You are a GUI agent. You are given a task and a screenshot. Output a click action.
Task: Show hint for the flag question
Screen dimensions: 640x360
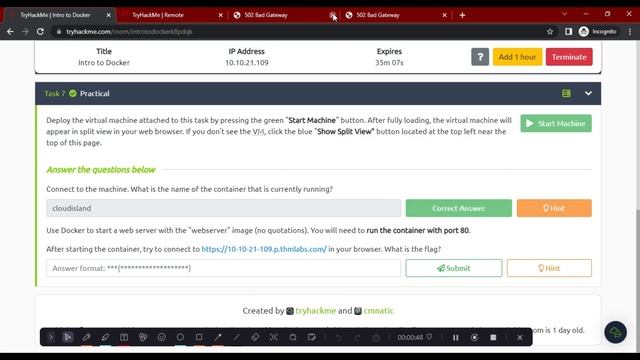549,268
